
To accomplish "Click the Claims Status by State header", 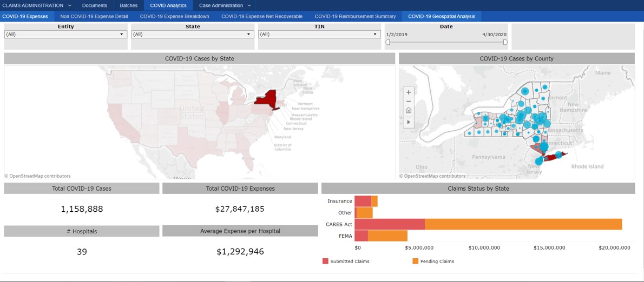I will tap(478, 189).
